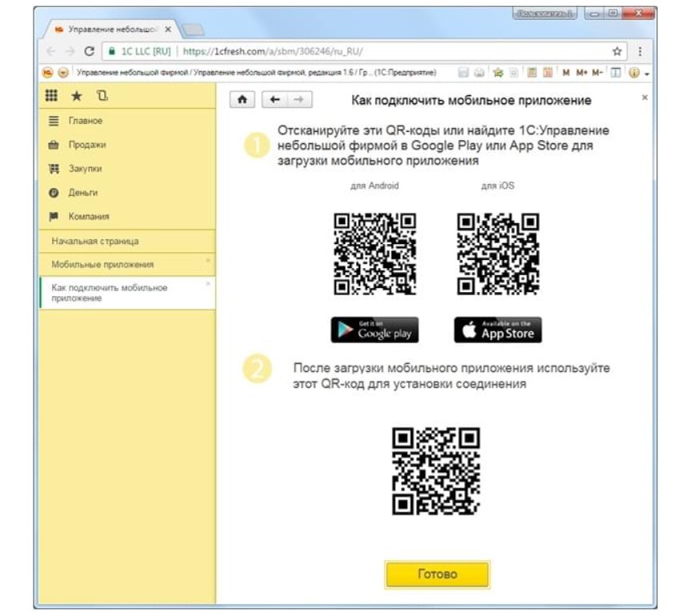This screenshot has width=694, height=616.
Task: Click the get-link toolbar icon after green star
Action: pos(513,73)
